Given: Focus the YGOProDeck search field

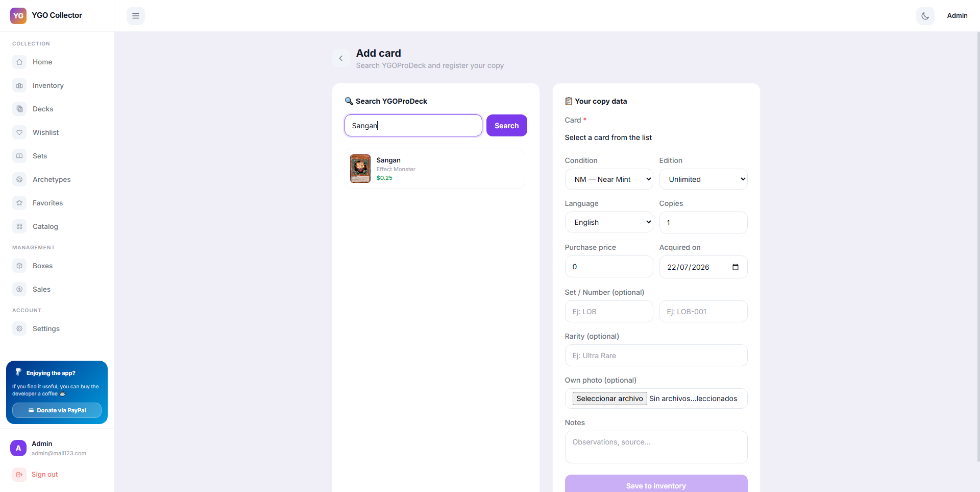Looking at the screenshot, I should tap(413, 126).
